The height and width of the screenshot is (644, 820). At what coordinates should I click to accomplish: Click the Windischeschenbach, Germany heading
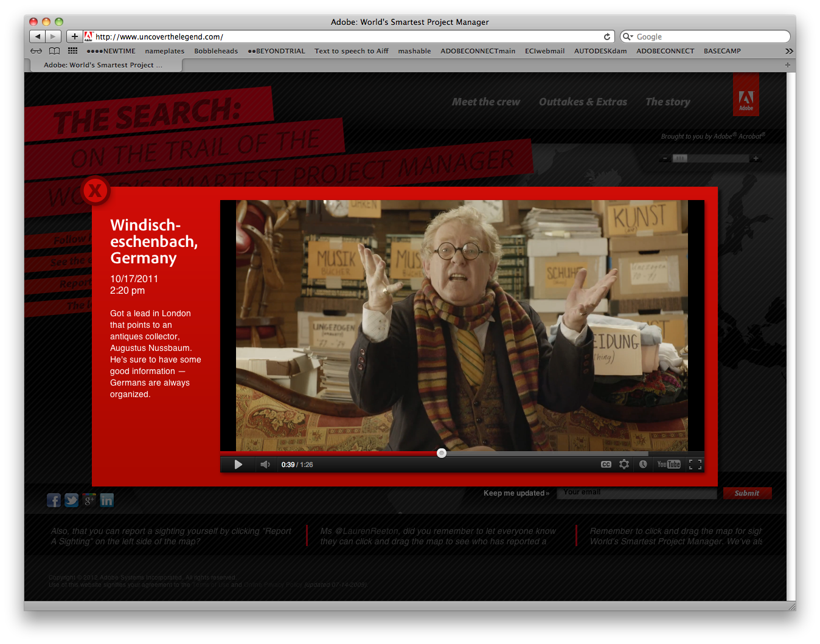pos(154,241)
